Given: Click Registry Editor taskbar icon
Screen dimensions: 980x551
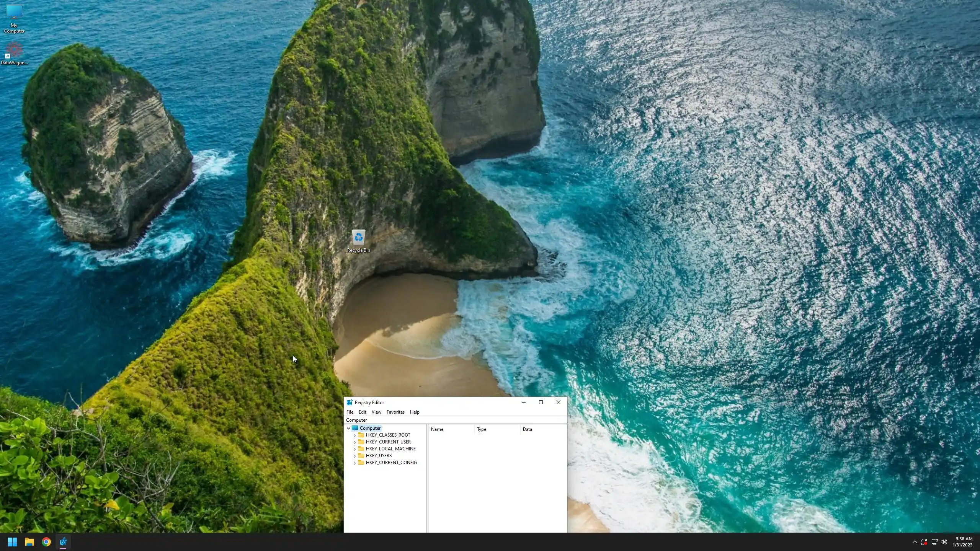Looking at the screenshot, I should click(63, 542).
